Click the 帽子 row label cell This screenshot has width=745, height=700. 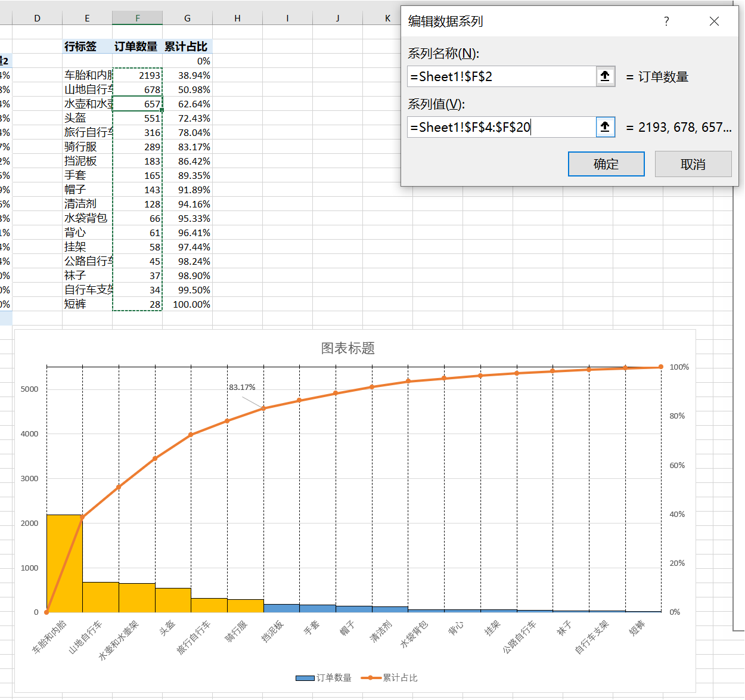[87, 190]
